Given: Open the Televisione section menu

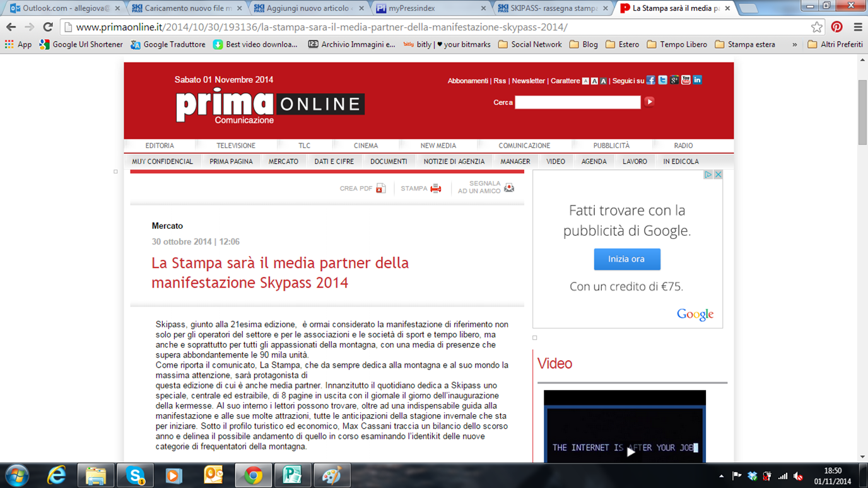Looking at the screenshot, I should point(236,146).
